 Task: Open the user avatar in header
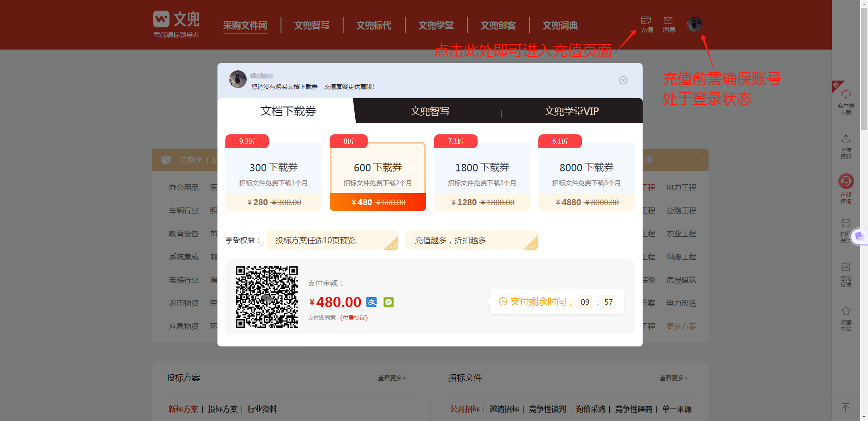click(695, 24)
